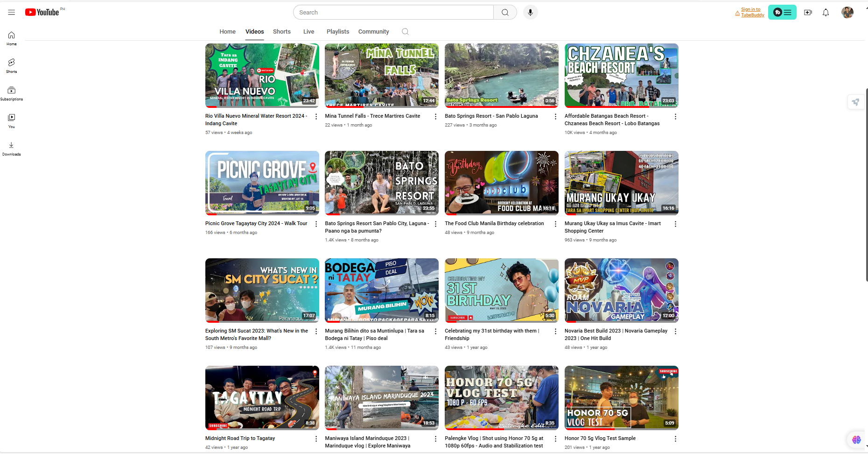Open Shorts in the sidebar
The width and height of the screenshot is (868, 454).
tap(12, 66)
